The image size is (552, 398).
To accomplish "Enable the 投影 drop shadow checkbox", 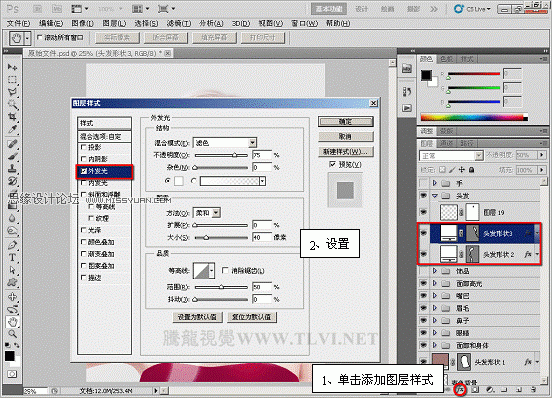I will point(83,147).
